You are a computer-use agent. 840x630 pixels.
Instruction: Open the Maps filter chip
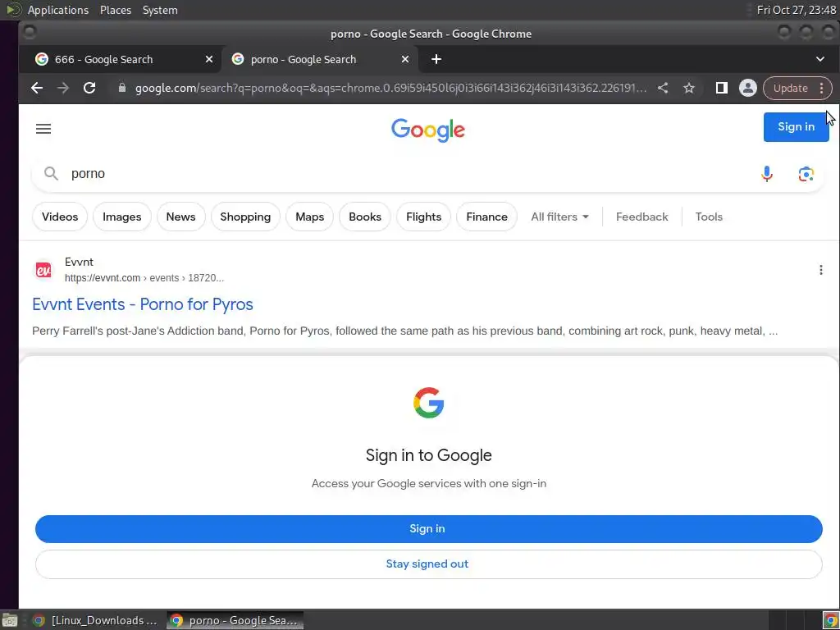tap(309, 217)
